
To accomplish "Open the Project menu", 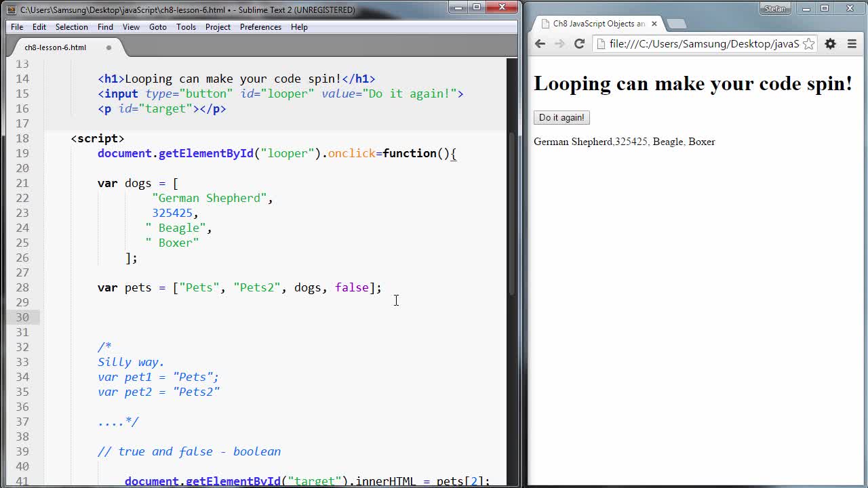I will pyautogui.click(x=218, y=27).
